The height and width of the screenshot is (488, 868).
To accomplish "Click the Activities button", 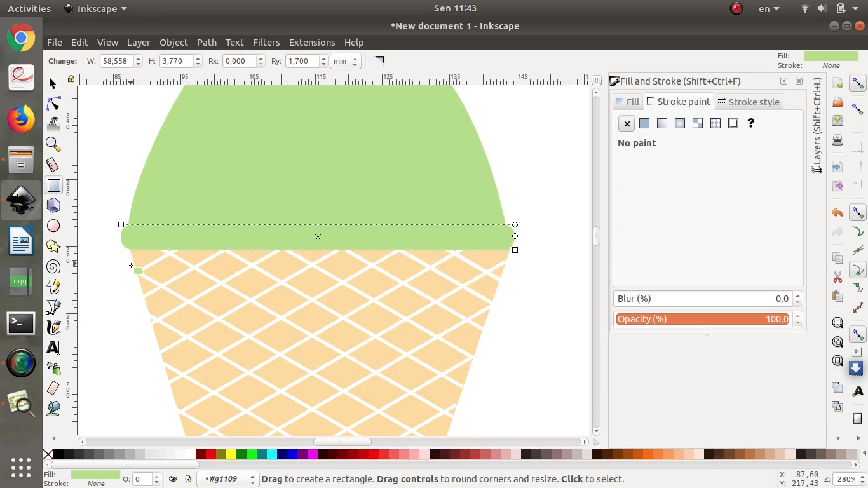I will tap(29, 8).
